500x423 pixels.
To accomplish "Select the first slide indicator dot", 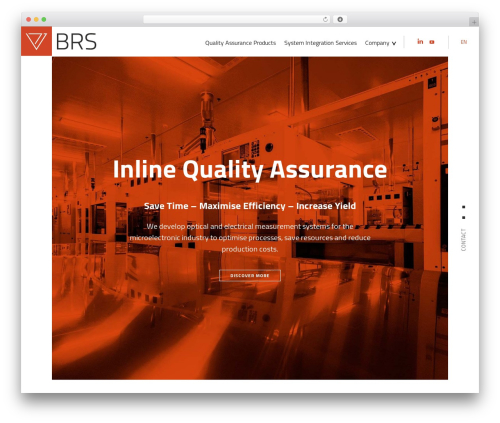I will (463, 207).
